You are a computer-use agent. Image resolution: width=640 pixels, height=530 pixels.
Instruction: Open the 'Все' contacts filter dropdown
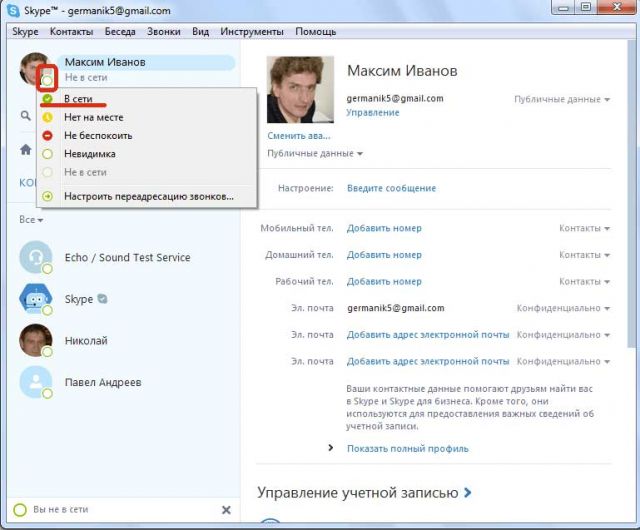31,220
